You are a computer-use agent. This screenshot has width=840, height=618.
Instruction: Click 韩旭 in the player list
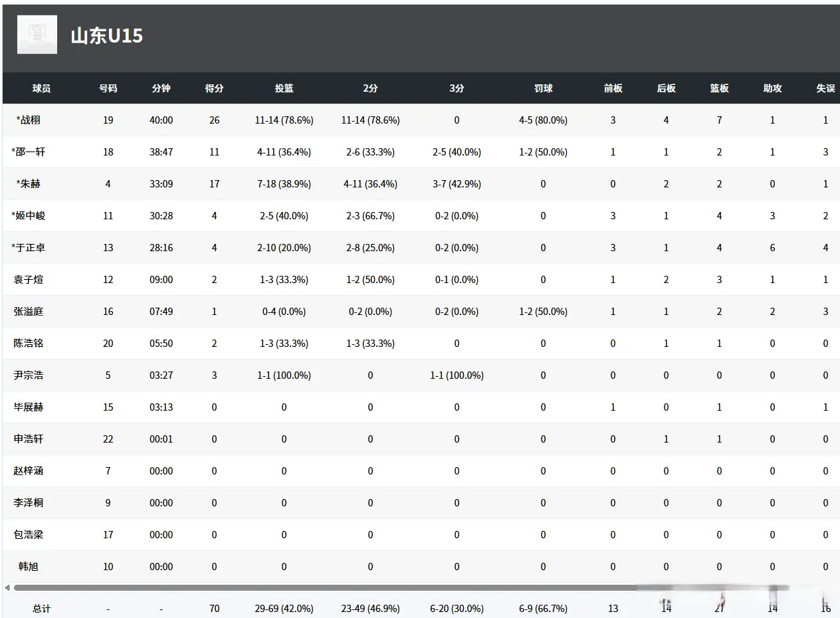click(29, 567)
